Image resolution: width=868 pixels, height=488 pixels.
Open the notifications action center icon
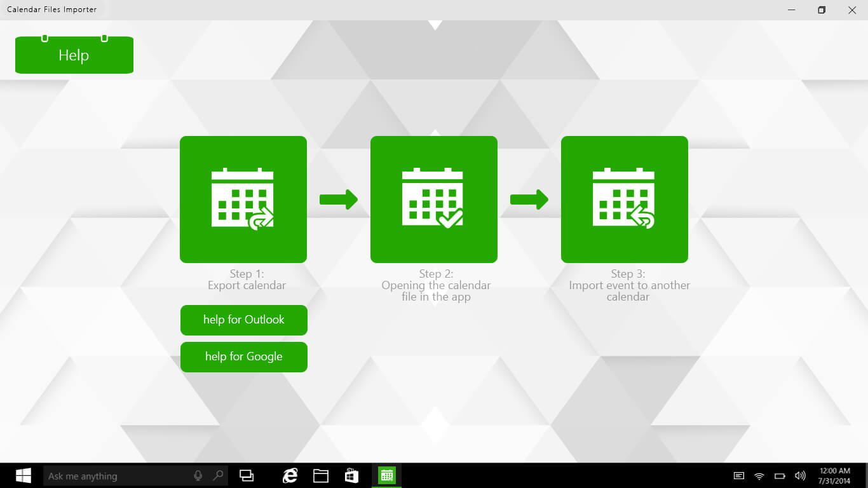pos(739,476)
